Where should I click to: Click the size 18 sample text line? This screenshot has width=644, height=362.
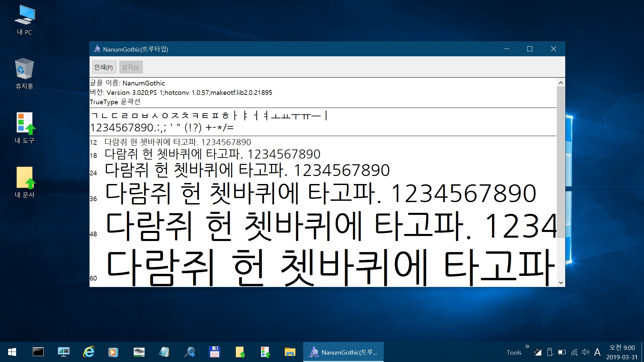205,154
